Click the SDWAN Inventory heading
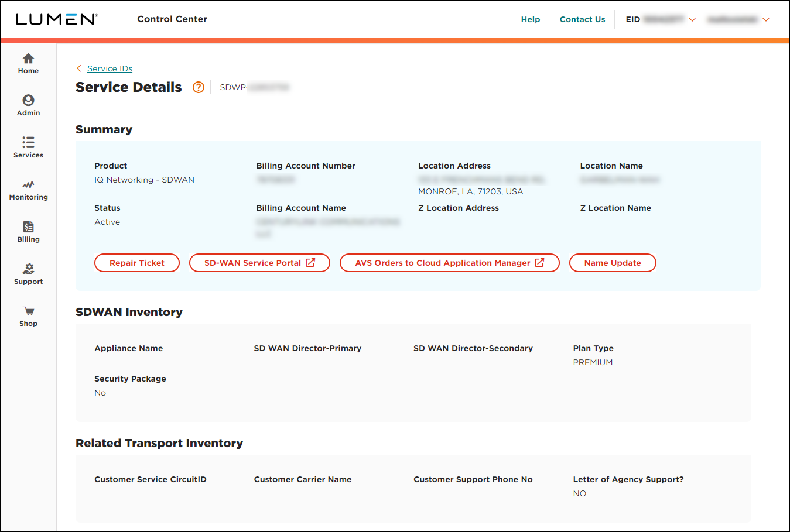This screenshot has height=532, width=790. coord(129,312)
